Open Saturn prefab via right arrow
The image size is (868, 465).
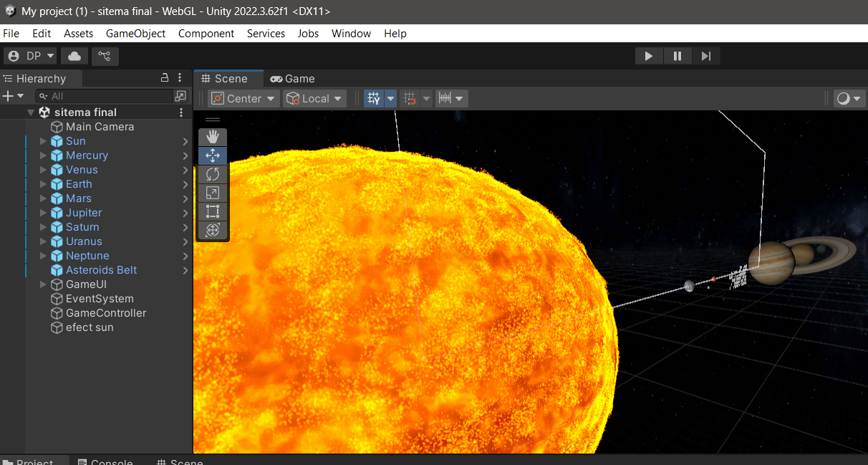point(185,227)
